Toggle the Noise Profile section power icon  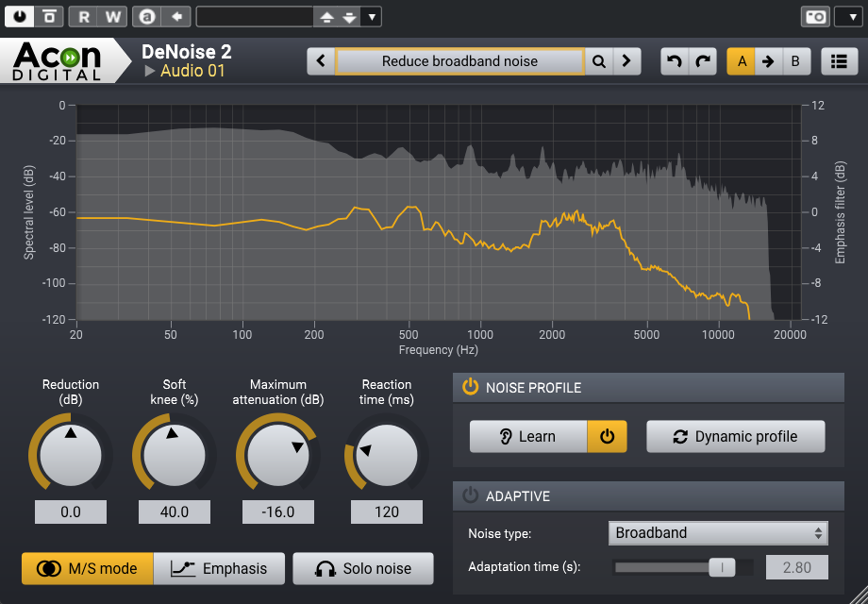(470, 387)
